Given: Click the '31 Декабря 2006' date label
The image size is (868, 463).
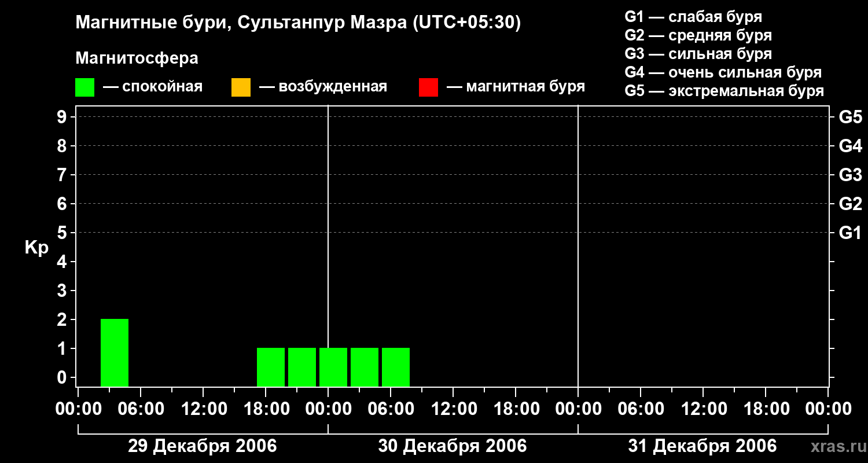Looking at the screenshot, I should [703, 446].
